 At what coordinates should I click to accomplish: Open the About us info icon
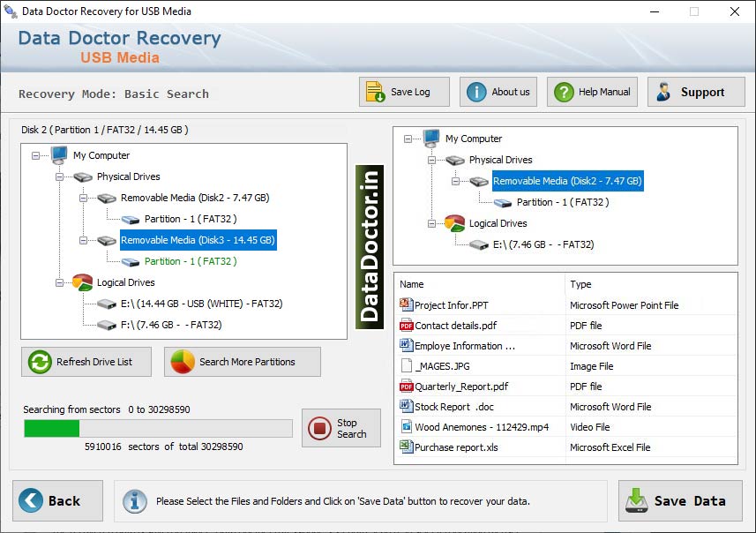(475, 91)
